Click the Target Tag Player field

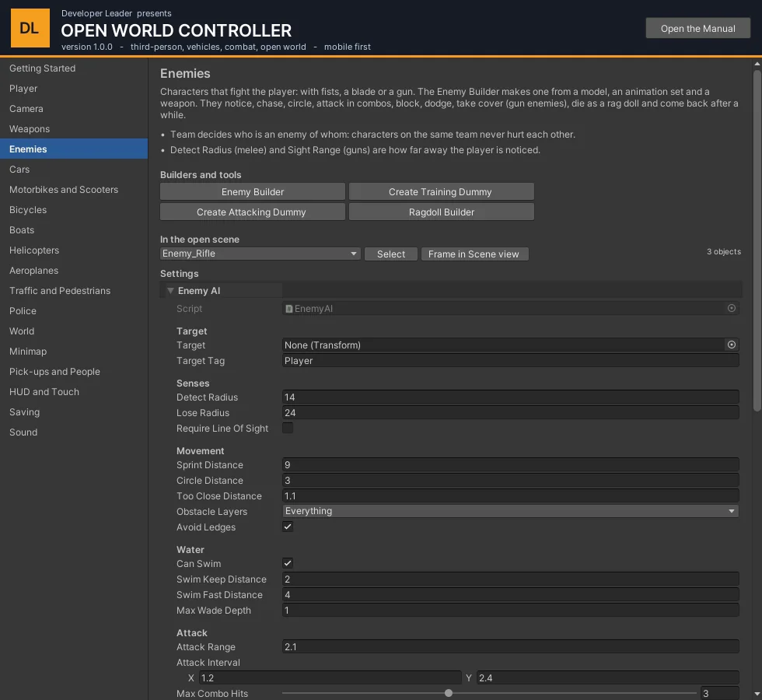[510, 361]
